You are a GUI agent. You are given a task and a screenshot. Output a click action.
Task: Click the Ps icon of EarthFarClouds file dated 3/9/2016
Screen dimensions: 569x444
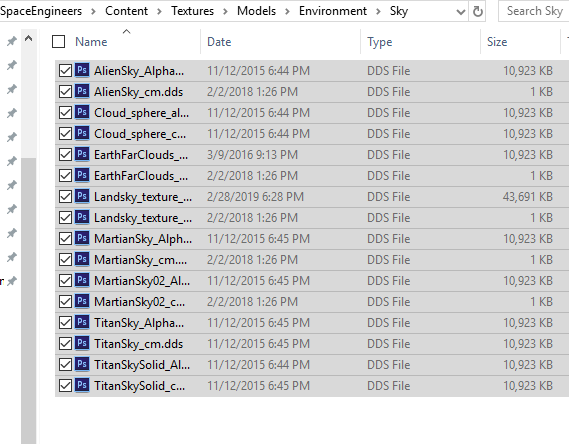coord(82,154)
